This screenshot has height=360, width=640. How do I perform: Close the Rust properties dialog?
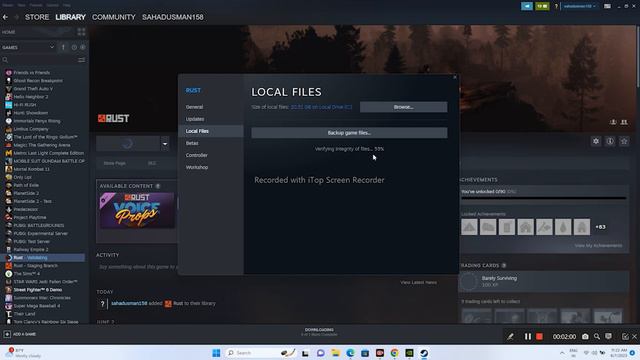pos(455,77)
